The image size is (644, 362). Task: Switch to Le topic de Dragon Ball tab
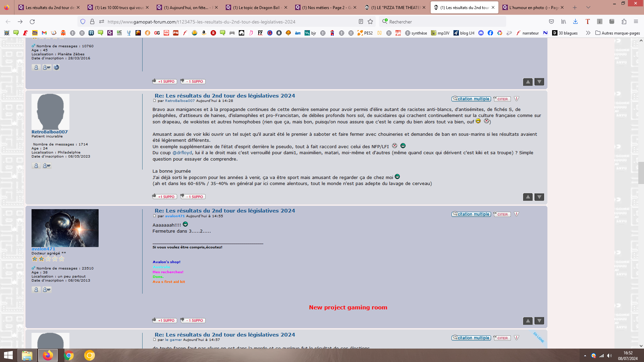coord(256,7)
